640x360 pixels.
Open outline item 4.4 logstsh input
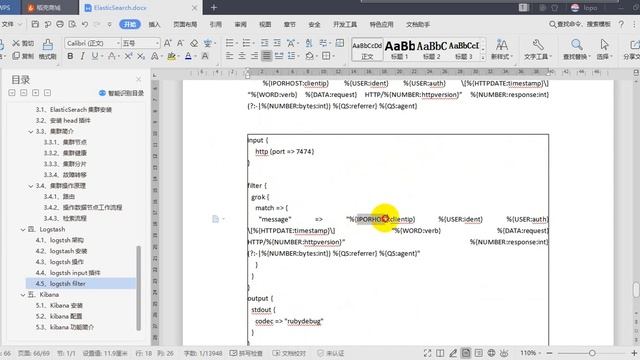68,273
